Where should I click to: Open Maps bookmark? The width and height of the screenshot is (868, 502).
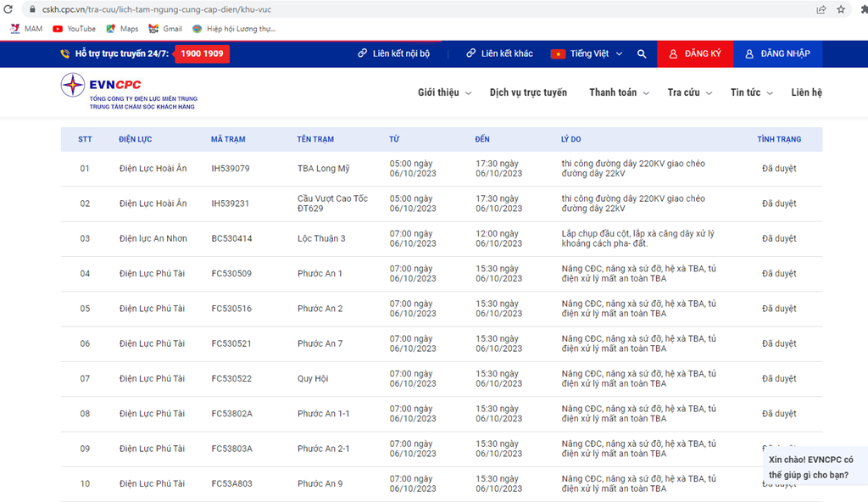point(122,29)
